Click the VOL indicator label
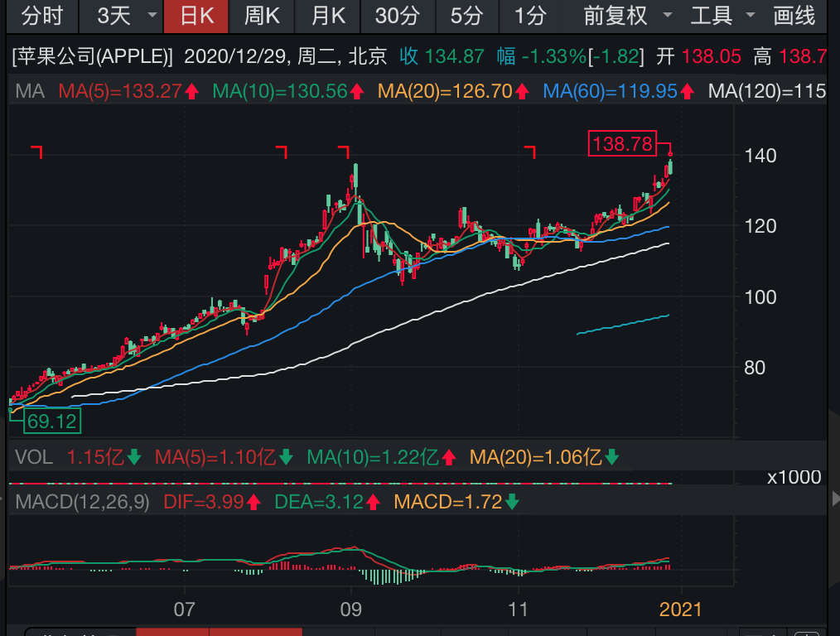 34,457
